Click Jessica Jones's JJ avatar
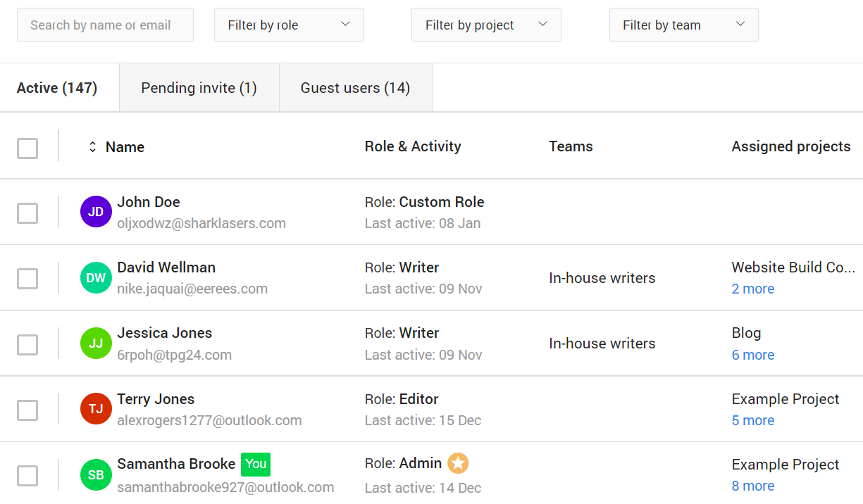Viewport: 863px width, 504px height. pos(96,343)
